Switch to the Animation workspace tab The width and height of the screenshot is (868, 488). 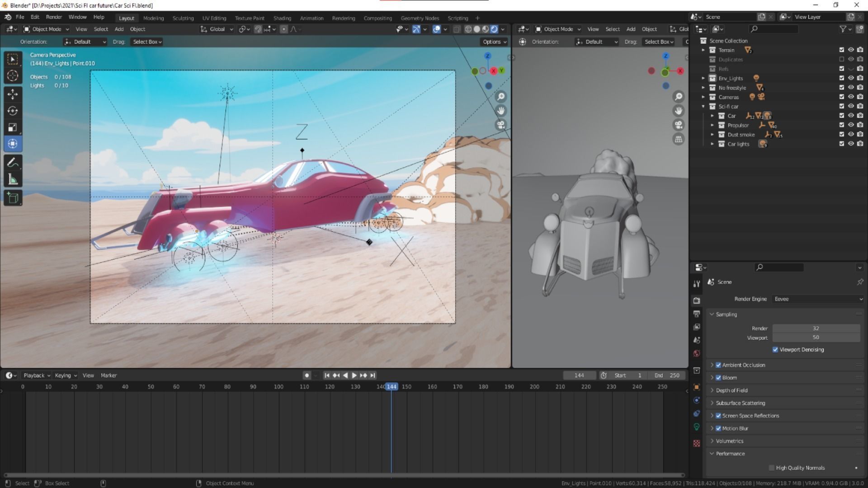[x=311, y=18]
